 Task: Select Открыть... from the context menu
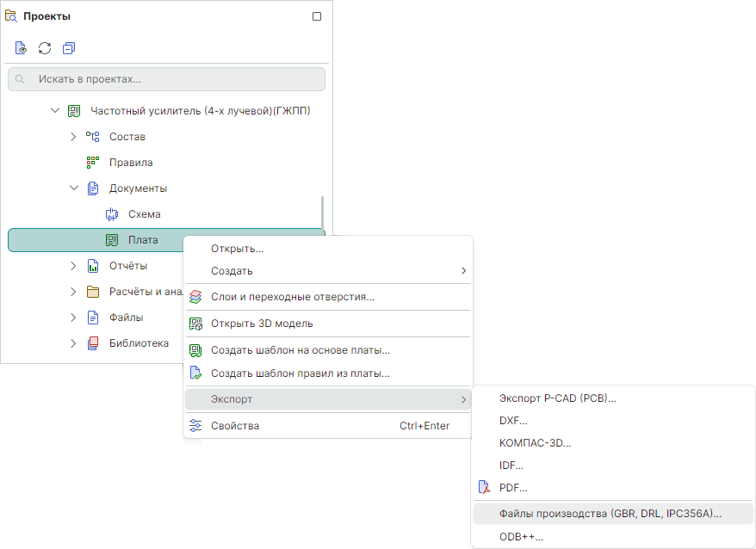[x=237, y=249]
